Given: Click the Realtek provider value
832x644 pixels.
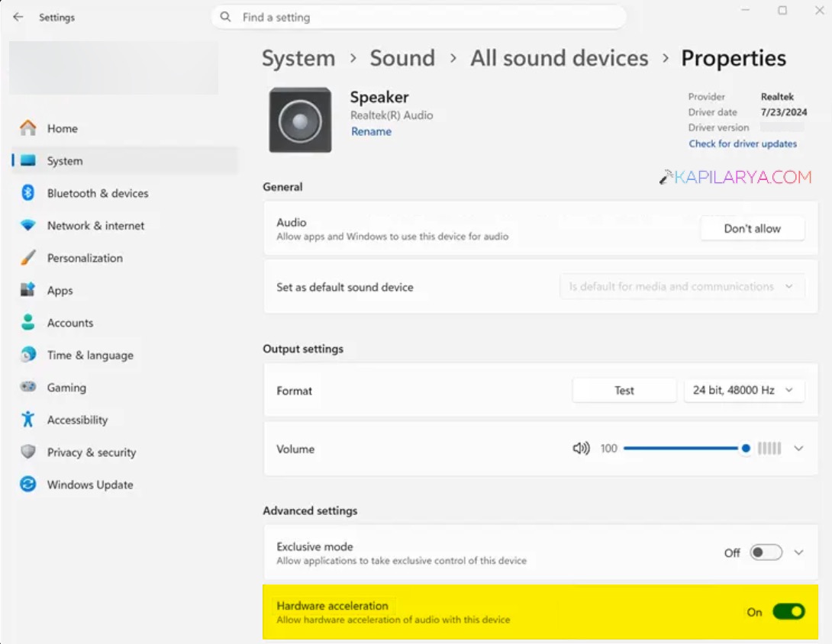Looking at the screenshot, I should click(777, 97).
